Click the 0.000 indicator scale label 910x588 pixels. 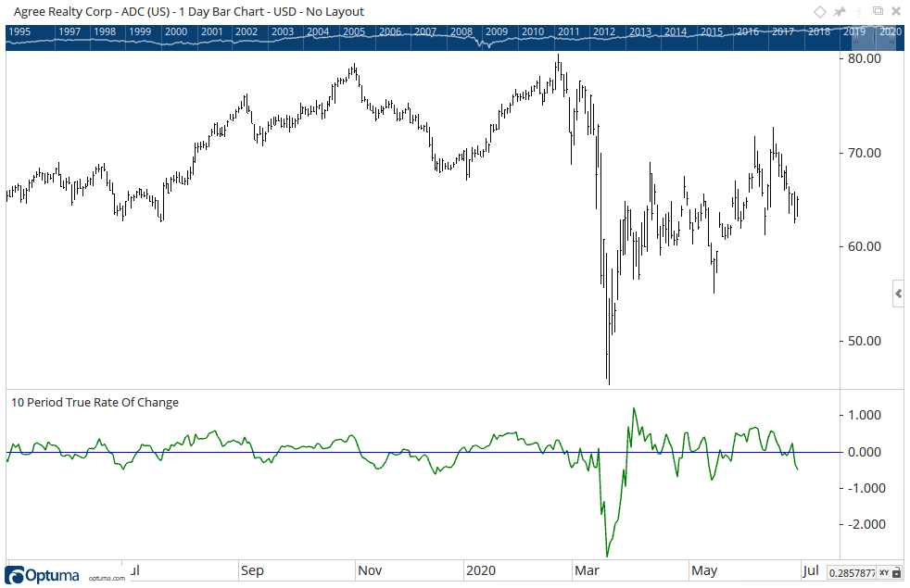865,452
